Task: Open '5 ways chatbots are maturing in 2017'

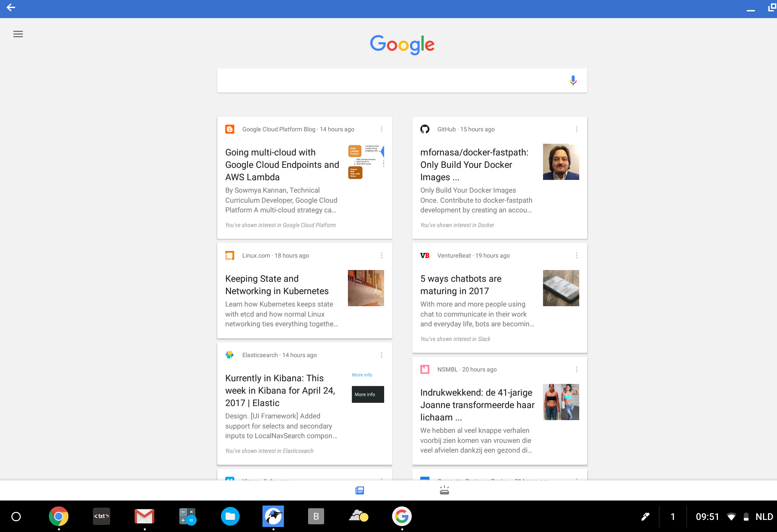Action: [461, 285]
